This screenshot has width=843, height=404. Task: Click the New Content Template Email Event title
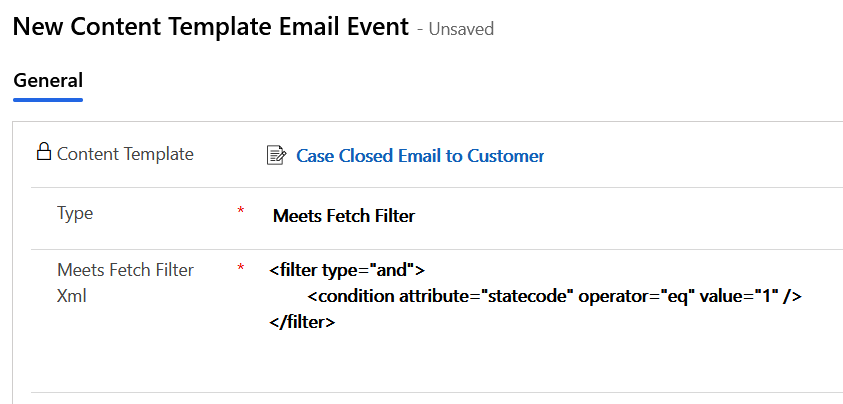click(210, 27)
